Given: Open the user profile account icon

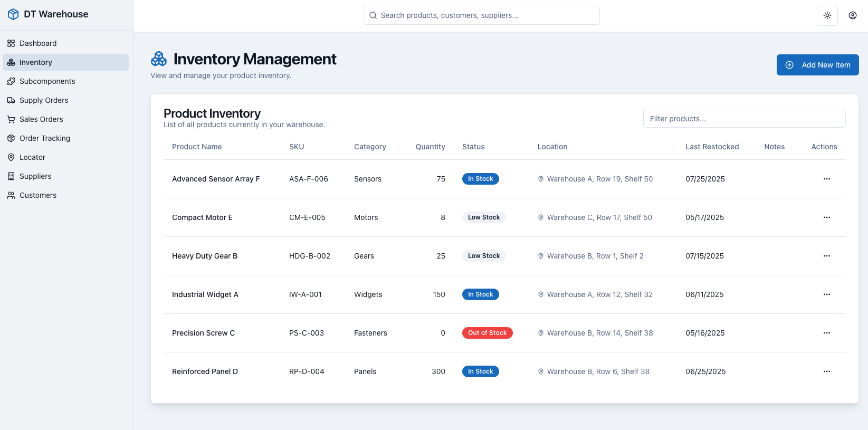Looking at the screenshot, I should click(853, 15).
